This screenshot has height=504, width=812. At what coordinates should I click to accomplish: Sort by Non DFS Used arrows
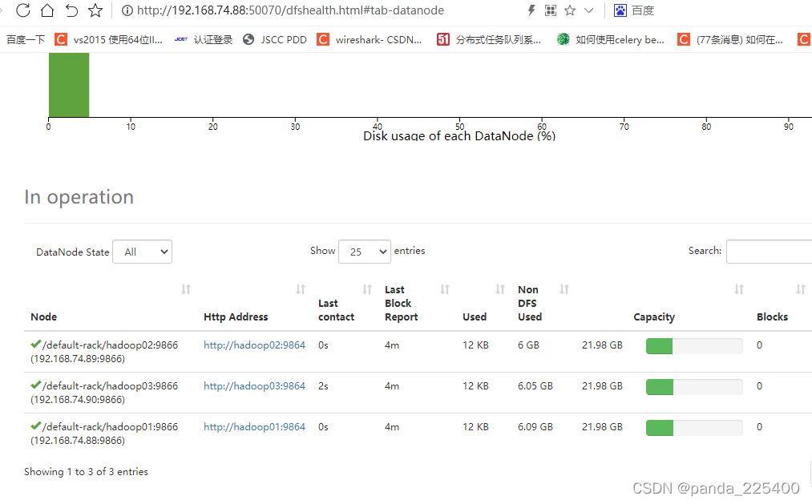(564, 289)
